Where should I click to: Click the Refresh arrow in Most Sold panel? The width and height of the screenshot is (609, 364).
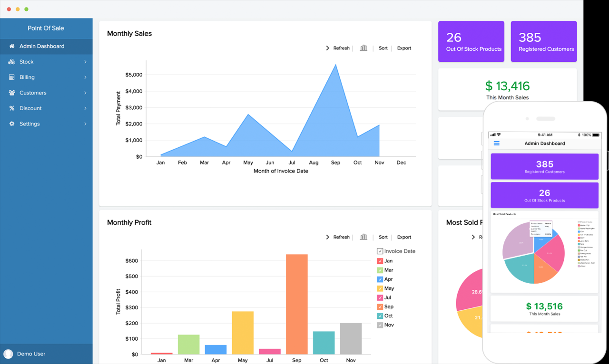click(x=473, y=237)
